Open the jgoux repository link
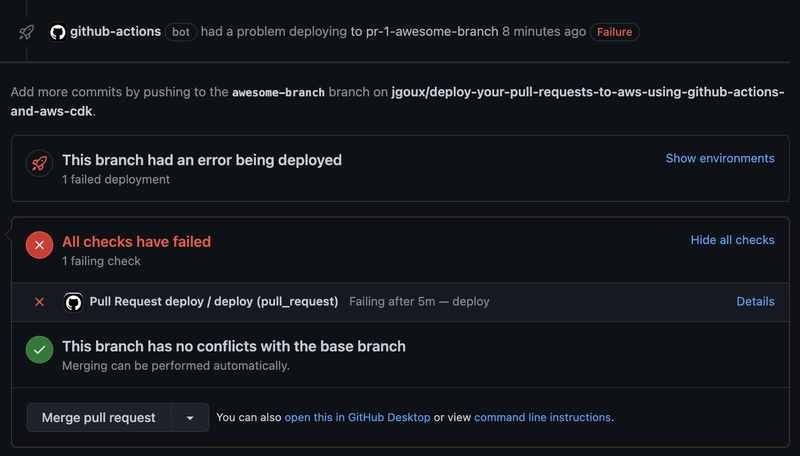 click(397, 102)
